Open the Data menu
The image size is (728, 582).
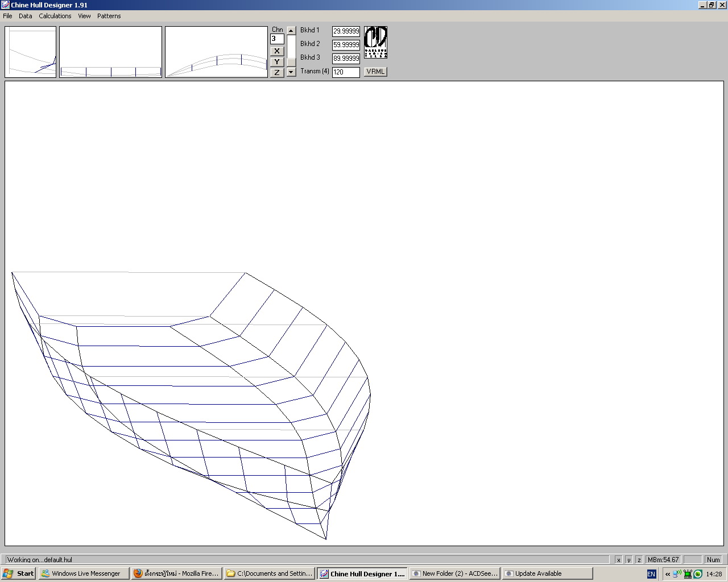pos(26,16)
